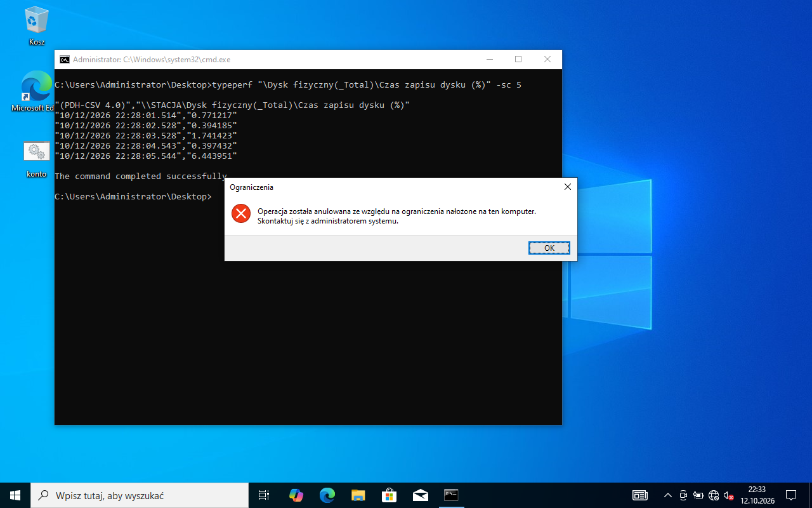Select the Microsoft Edge desktop shortcut
This screenshot has width=812, height=508.
click(37, 92)
